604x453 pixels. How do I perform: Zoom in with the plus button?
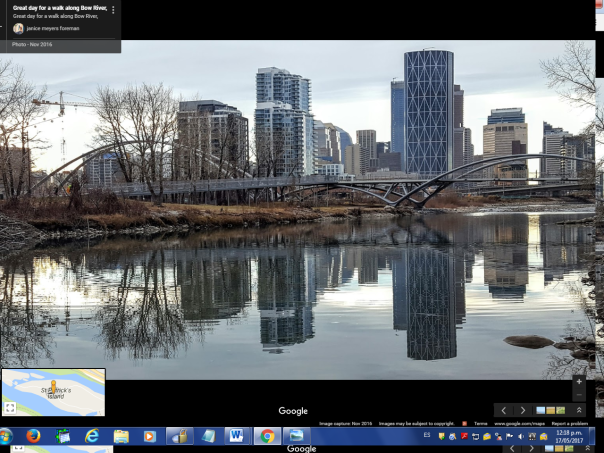579,381
